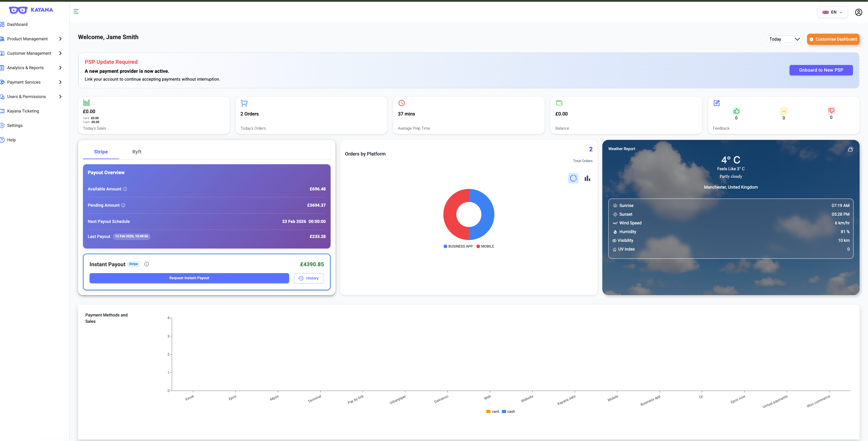This screenshot has height=441, width=868.
Task: Click the green thumbs-up feedback icon
Action: 737,111
